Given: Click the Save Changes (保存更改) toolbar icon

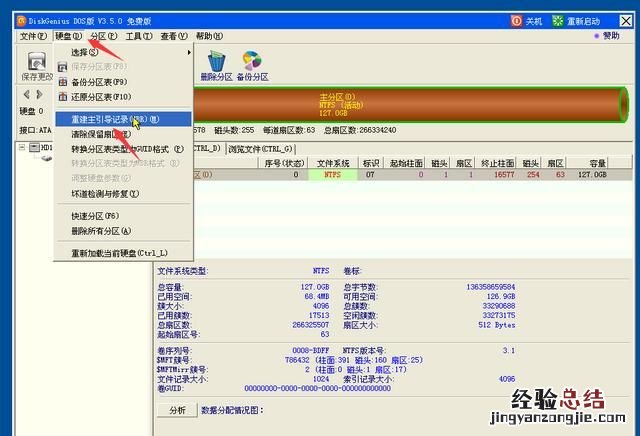Looking at the screenshot, I should pos(37,66).
